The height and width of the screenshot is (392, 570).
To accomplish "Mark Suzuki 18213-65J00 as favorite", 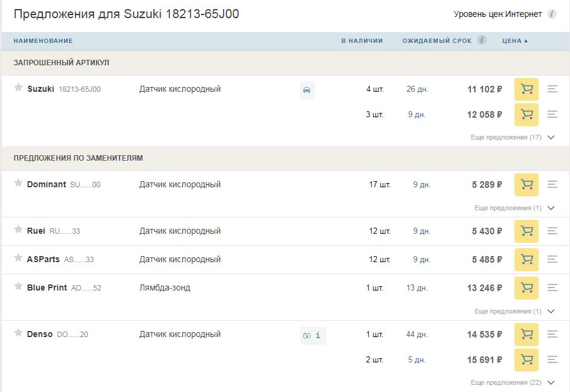I will pyautogui.click(x=18, y=88).
